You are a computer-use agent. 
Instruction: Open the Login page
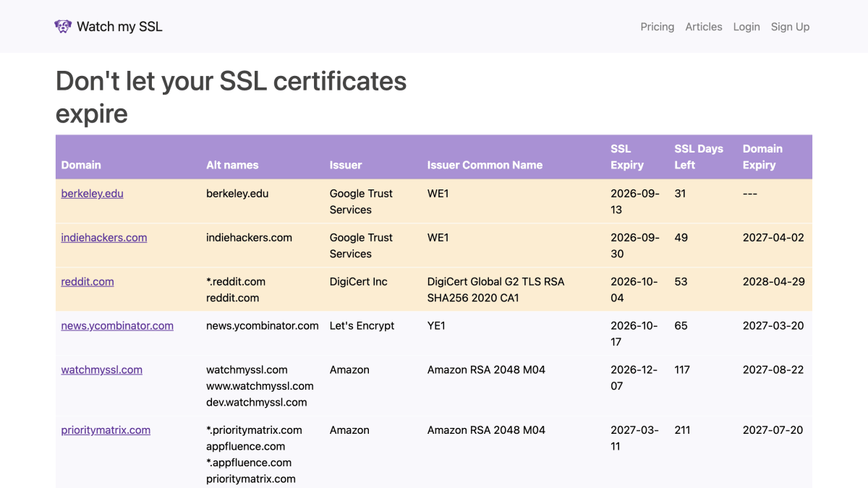click(746, 27)
